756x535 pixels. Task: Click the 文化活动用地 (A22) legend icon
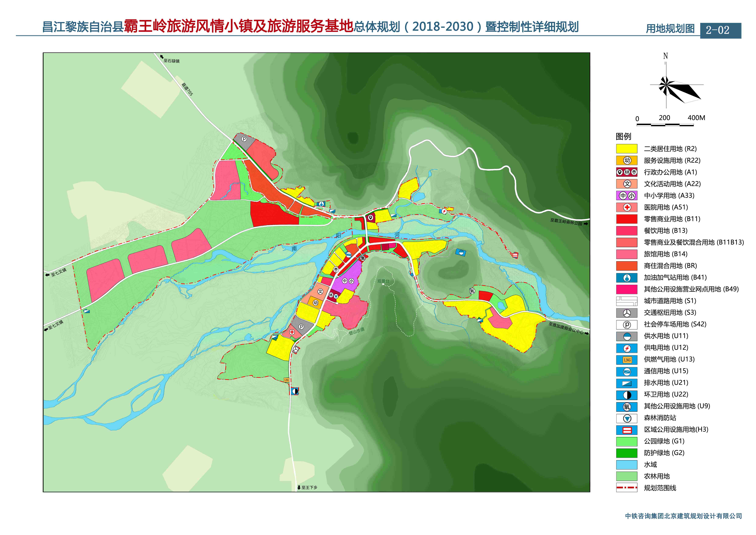pos(627,184)
